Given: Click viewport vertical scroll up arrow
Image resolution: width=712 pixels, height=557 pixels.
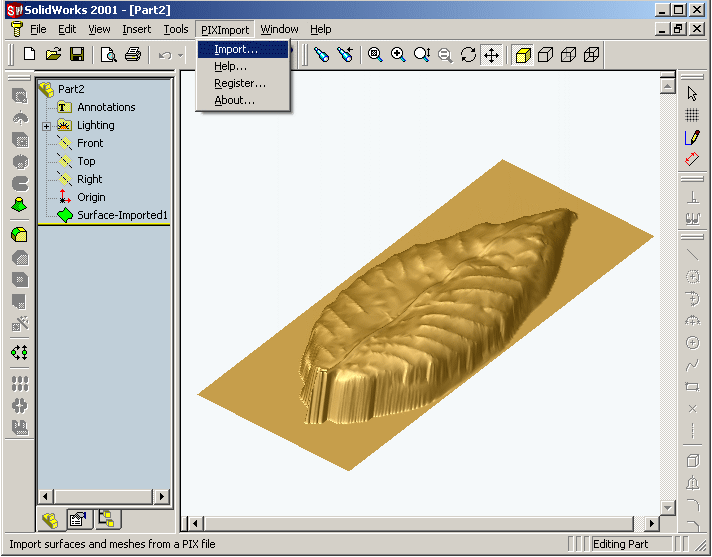Looking at the screenshot, I should point(667,86).
